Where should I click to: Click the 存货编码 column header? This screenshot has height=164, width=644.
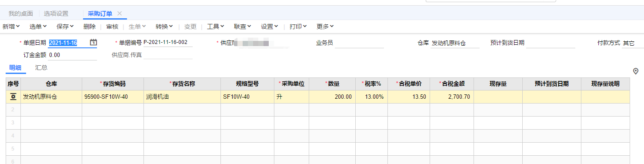[113, 84]
